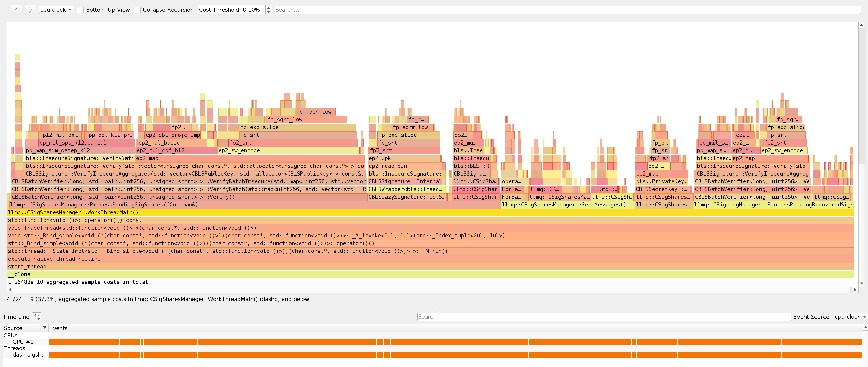The width and height of the screenshot is (868, 367).
Task: Toggle the Collapse Recursion checkbox
Action: (x=138, y=10)
